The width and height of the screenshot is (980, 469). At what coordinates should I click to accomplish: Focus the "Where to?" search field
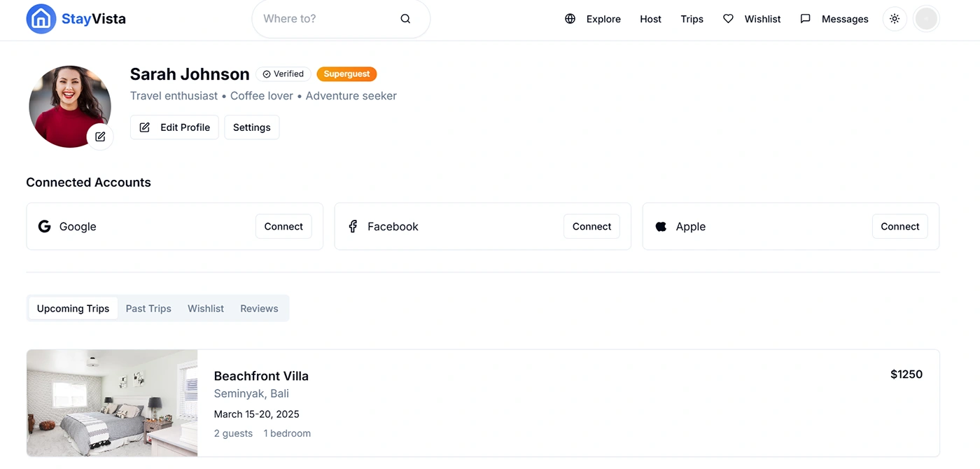pos(325,19)
